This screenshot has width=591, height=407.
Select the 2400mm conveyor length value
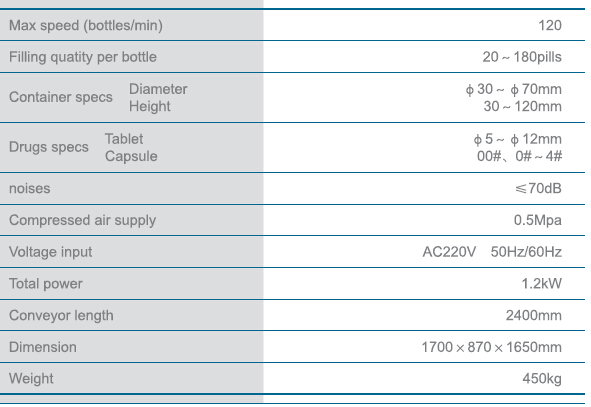click(534, 315)
